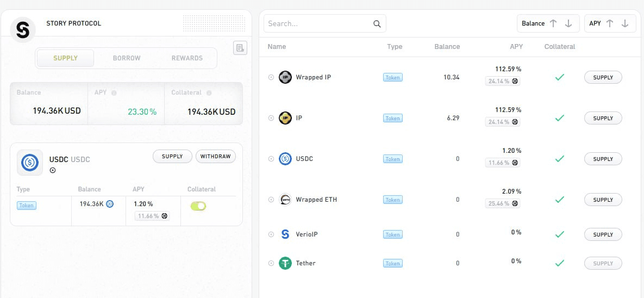644x298 pixels.
Task: Click WITHDRAW button in USDC card
Action: (x=216, y=157)
